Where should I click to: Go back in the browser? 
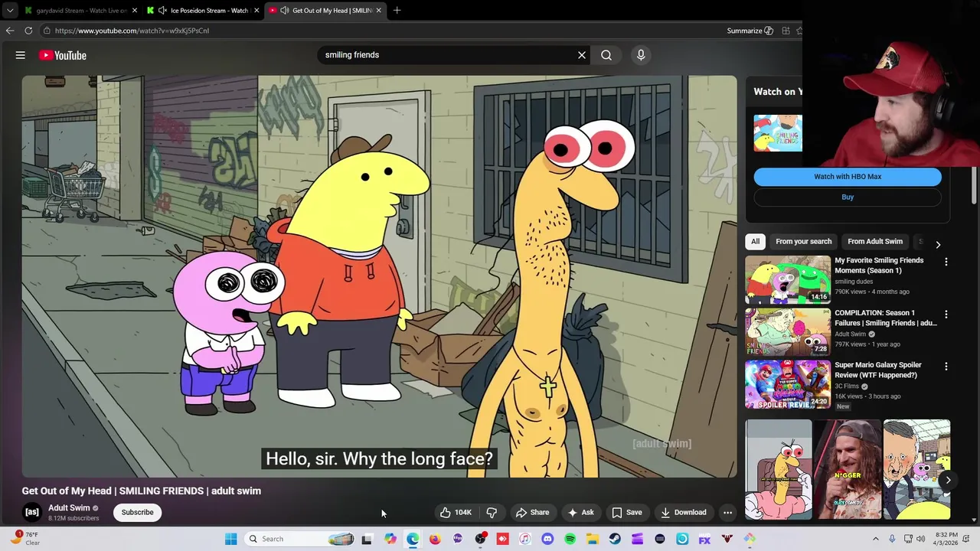click(10, 31)
